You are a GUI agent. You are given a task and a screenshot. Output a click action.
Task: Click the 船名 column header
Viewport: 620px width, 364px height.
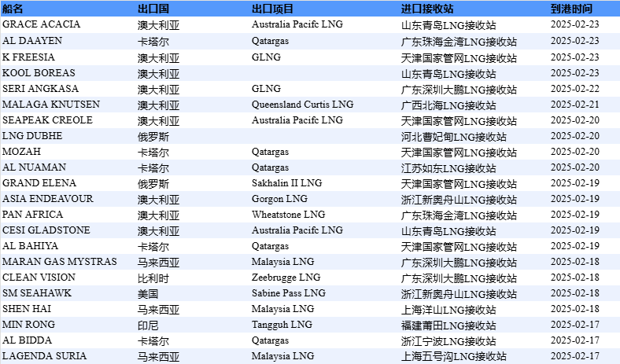coord(13,9)
